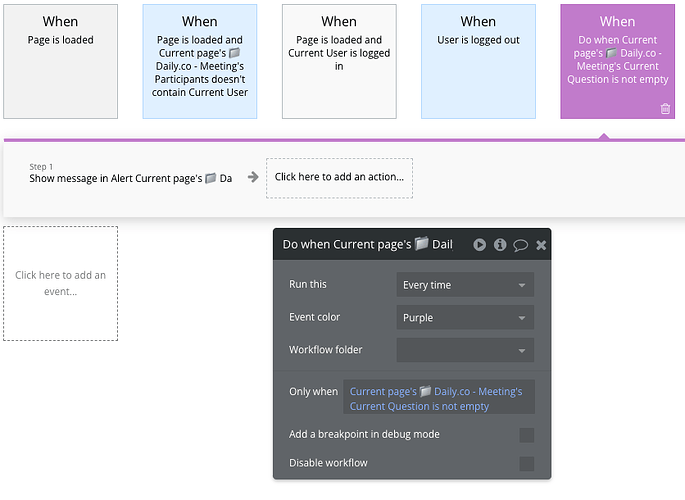Click here to add an event box

click(x=60, y=283)
